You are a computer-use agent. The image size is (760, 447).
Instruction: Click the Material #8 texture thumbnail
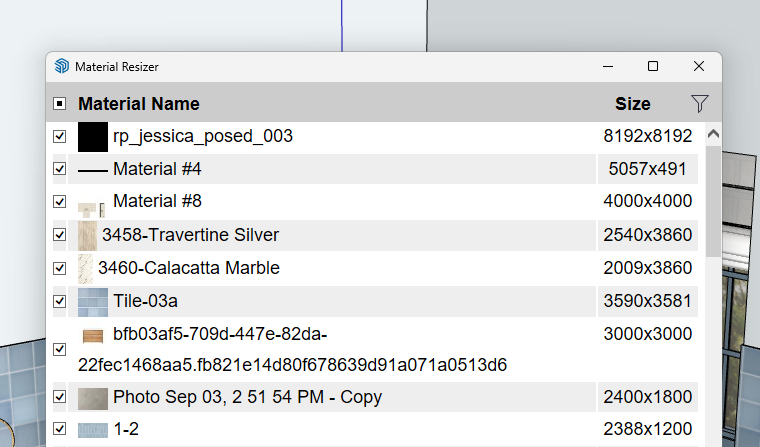[x=93, y=207]
